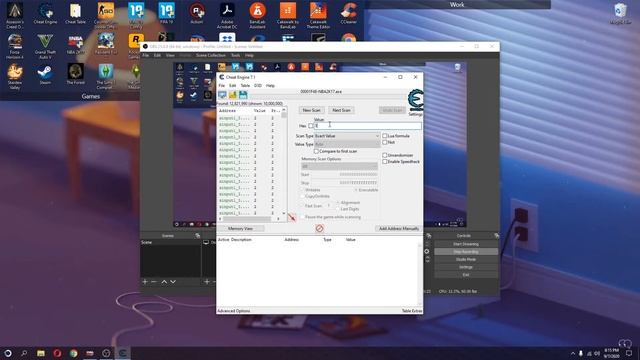Open the NBA 2K17 desktop shortcut
This screenshot has width=640, height=360.
pos(76,44)
